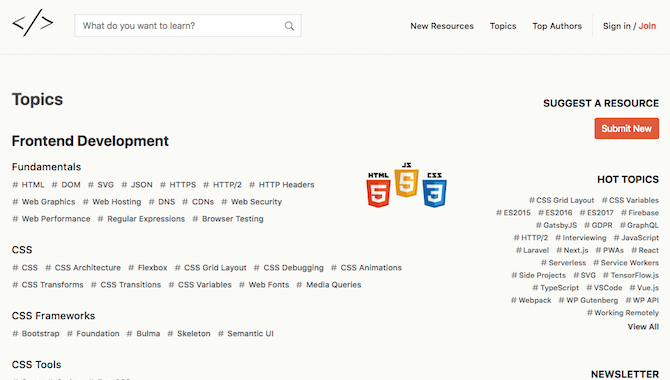Click the Submit New button
Viewport: 670px width, 380px height.
(626, 128)
